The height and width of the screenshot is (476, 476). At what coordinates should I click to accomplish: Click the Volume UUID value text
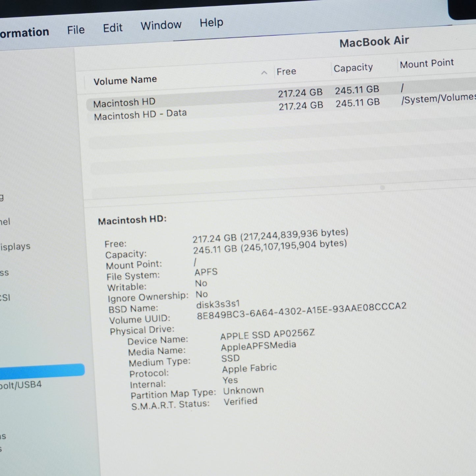pos(301,311)
